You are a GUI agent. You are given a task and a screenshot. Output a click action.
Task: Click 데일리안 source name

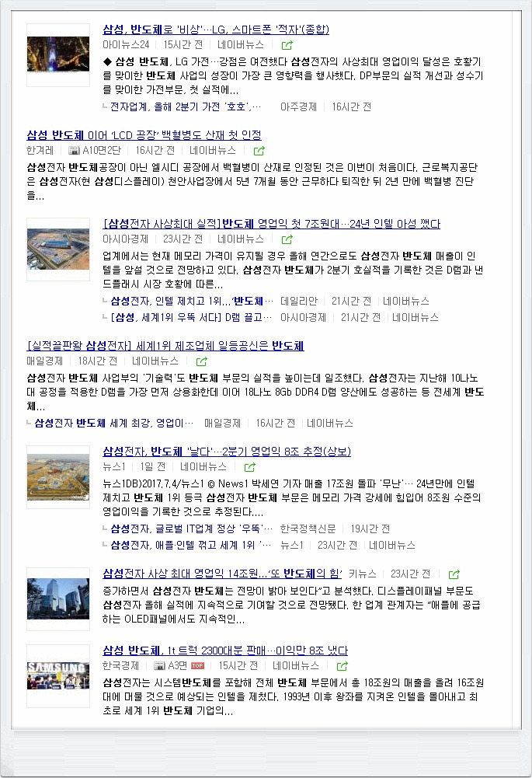(299, 302)
